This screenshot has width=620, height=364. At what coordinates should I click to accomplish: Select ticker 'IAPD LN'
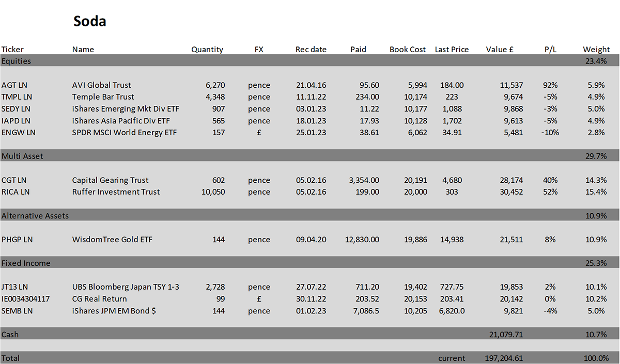[16, 121]
